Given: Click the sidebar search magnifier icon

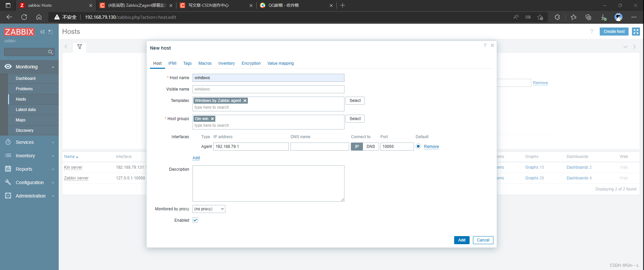Looking at the screenshot, I should [x=51, y=52].
